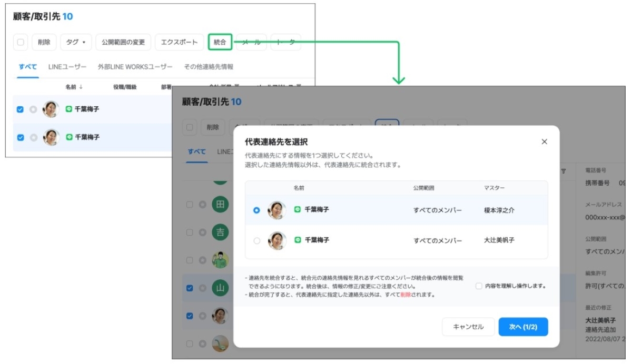
Task: Click the キャンセル button
Action: pyautogui.click(x=468, y=327)
